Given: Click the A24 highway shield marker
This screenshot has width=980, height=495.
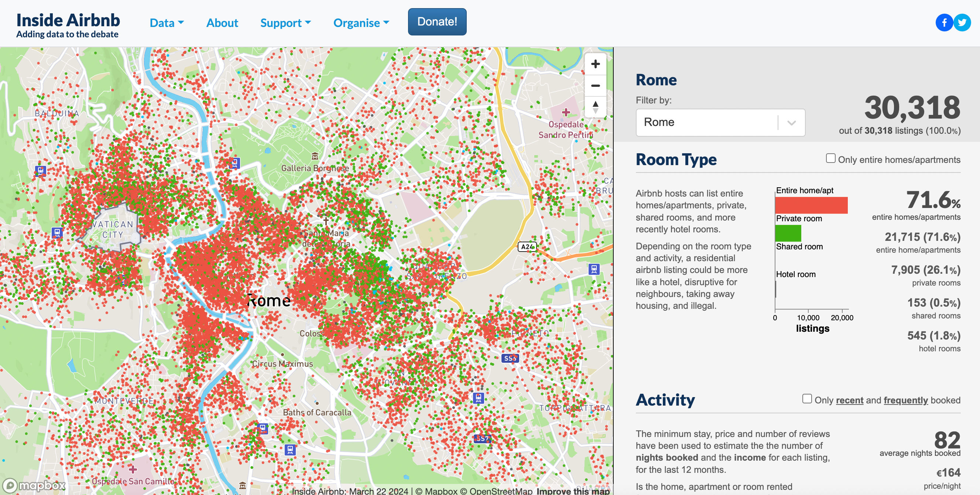Looking at the screenshot, I should pyautogui.click(x=527, y=247).
